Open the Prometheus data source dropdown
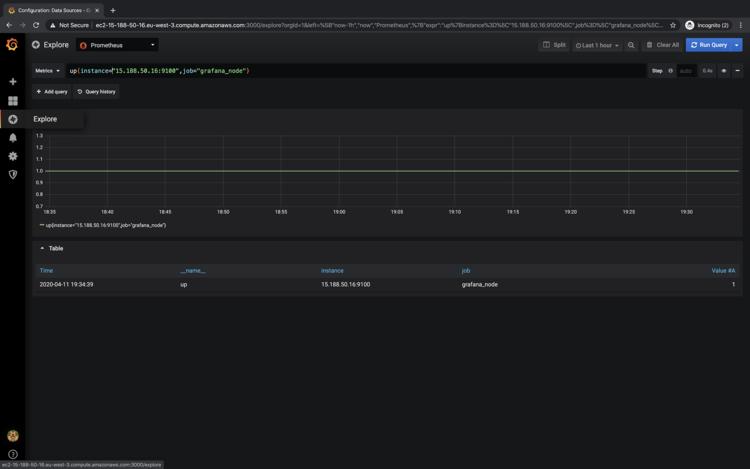 pos(117,45)
